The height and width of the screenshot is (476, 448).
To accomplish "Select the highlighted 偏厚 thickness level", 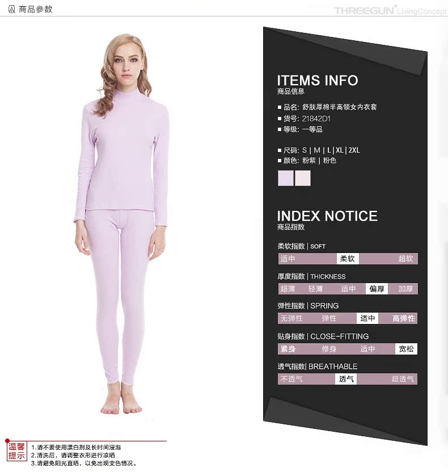I will (x=377, y=289).
